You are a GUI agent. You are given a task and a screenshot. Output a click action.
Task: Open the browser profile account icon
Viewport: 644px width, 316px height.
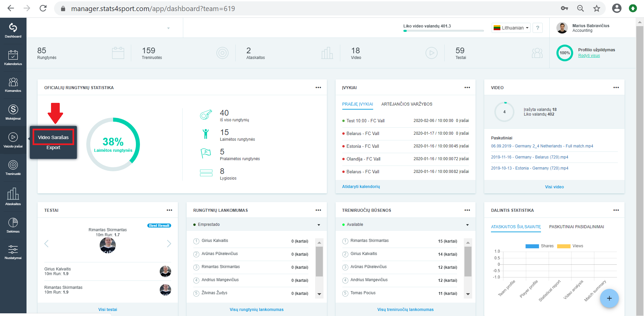(616, 8)
